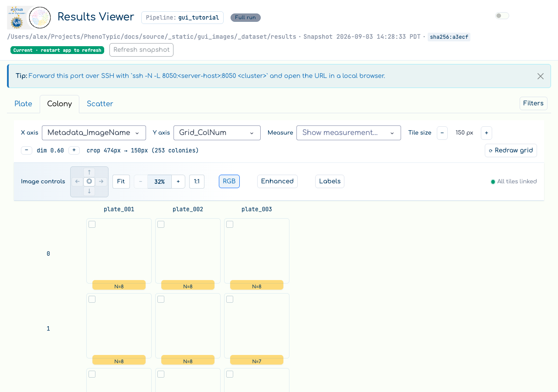Switch to the Plate tab
The width and height of the screenshot is (558, 392).
pos(24,104)
